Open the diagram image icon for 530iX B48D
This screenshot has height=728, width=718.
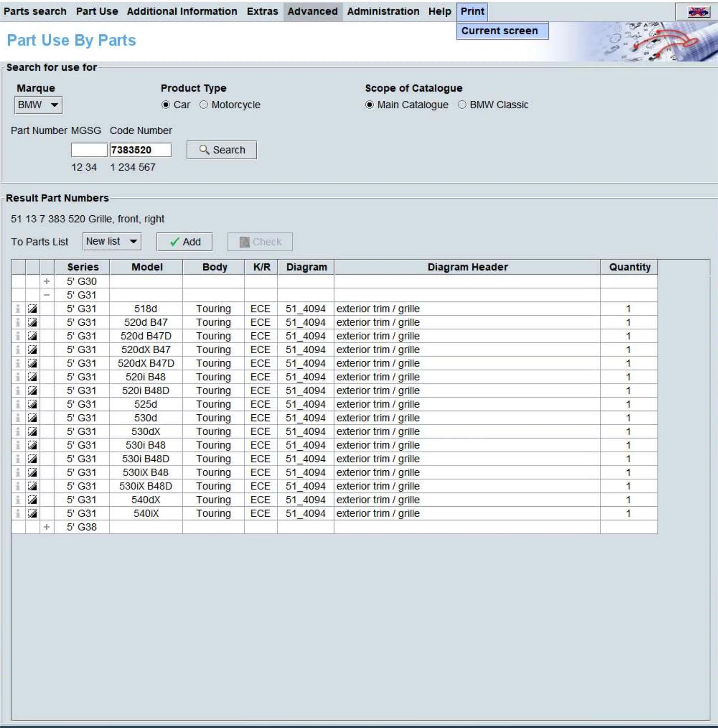click(32, 486)
